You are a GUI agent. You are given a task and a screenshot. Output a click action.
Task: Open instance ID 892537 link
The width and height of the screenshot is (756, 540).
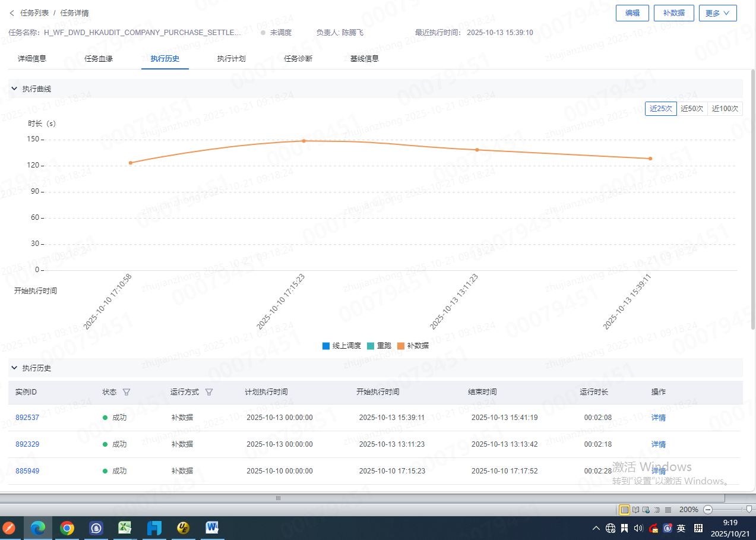[27, 418]
